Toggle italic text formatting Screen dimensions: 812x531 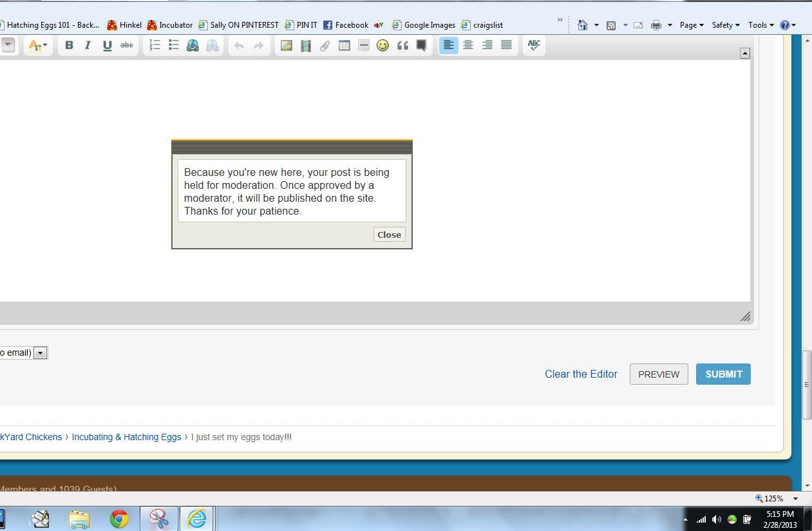click(x=88, y=45)
